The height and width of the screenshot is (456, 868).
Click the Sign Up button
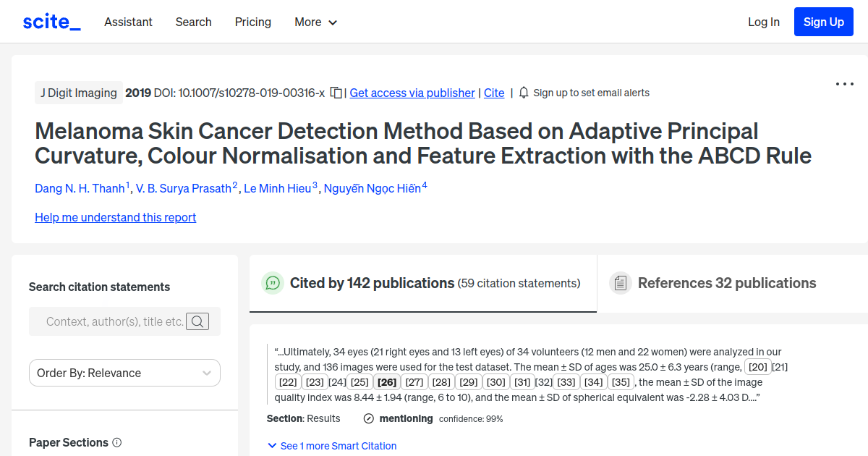823,22
